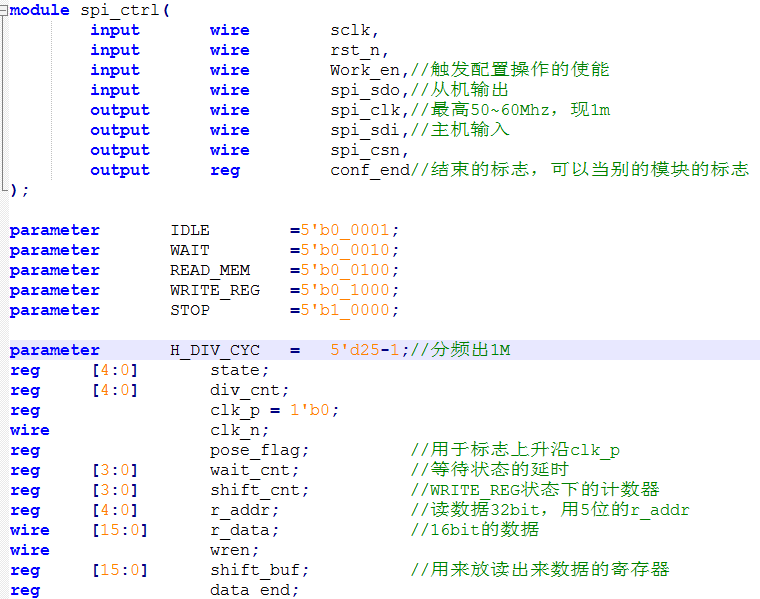Click the 5'd25-1 divider value
The image size is (760, 599).
tap(365, 350)
